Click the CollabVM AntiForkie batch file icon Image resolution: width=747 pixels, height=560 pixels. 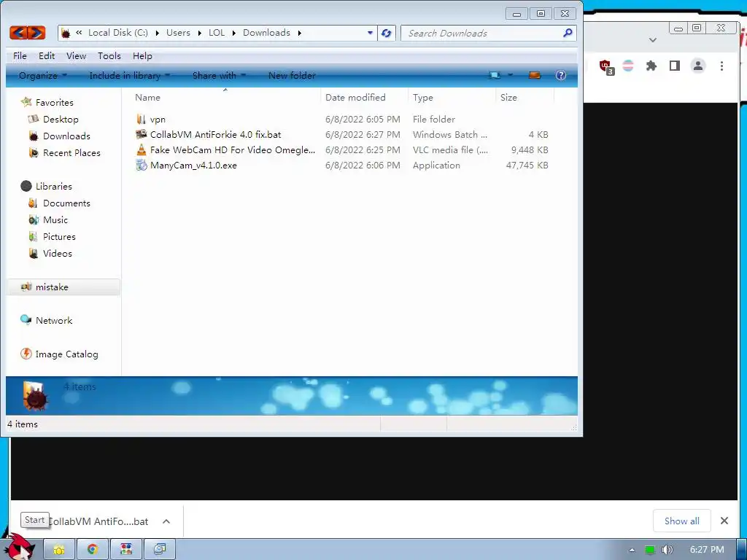(141, 134)
